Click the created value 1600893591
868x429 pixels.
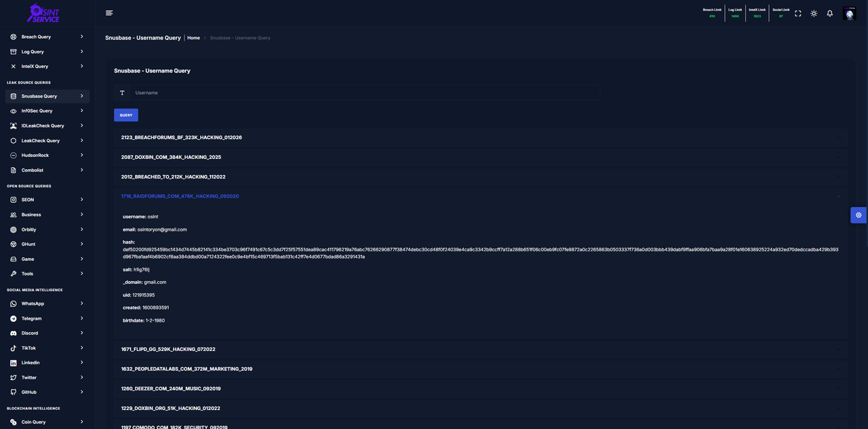(156, 307)
